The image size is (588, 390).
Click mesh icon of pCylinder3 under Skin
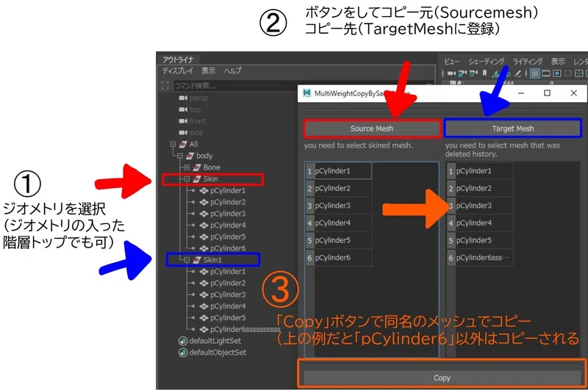(204, 214)
